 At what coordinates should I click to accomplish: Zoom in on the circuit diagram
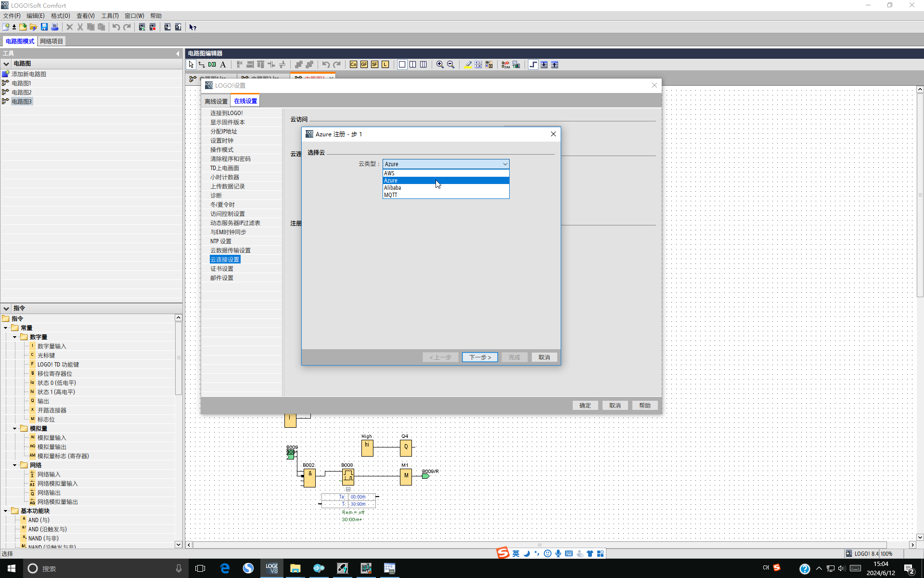click(440, 65)
